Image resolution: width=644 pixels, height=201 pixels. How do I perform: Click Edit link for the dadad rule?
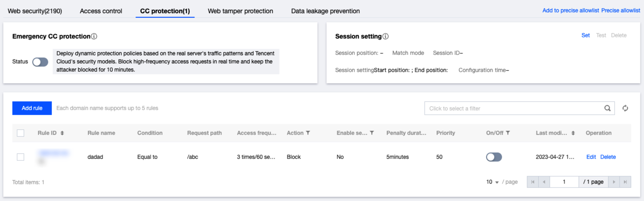click(x=591, y=157)
